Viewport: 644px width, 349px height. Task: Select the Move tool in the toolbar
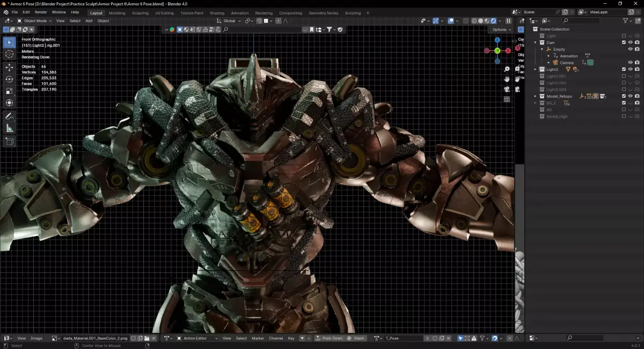tap(9, 67)
